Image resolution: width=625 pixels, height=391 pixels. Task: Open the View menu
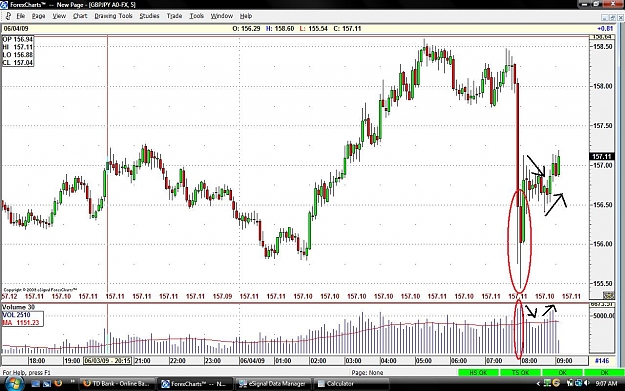(59, 16)
